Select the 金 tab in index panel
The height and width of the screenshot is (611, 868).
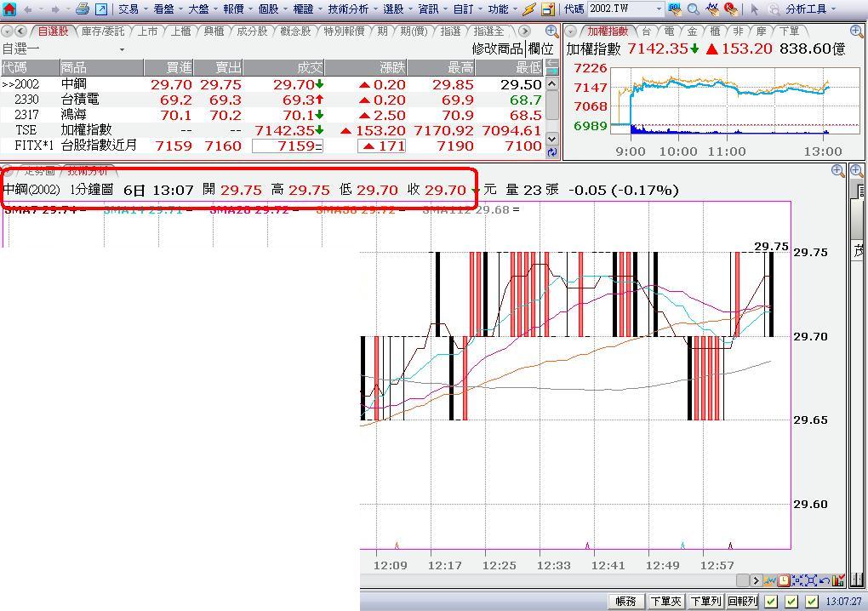click(x=692, y=31)
